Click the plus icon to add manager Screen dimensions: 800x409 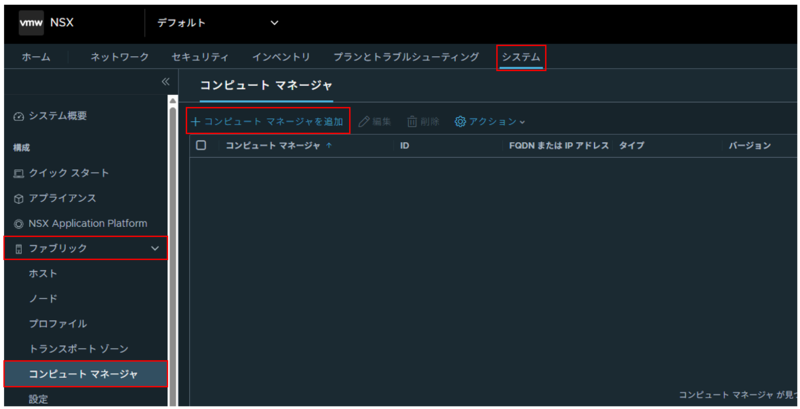tap(195, 122)
